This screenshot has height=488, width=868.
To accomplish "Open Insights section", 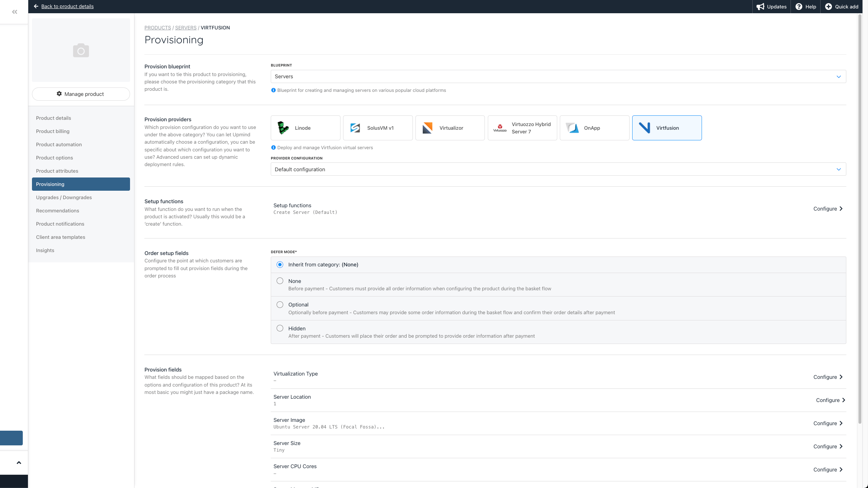I will (81, 250).
